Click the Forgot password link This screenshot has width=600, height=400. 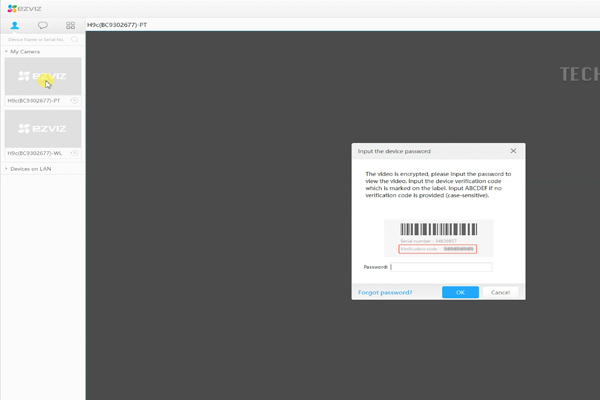[385, 292]
